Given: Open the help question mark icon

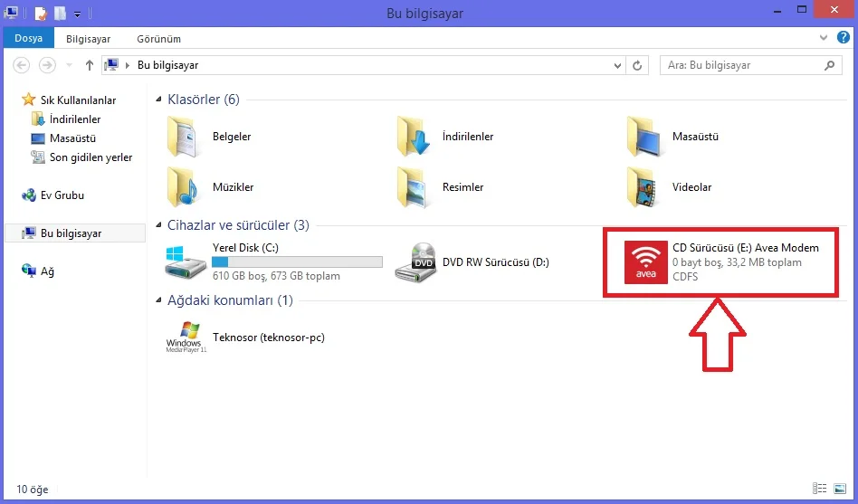Looking at the screenshot, I should pyautogui.click(x=844, y=38).
